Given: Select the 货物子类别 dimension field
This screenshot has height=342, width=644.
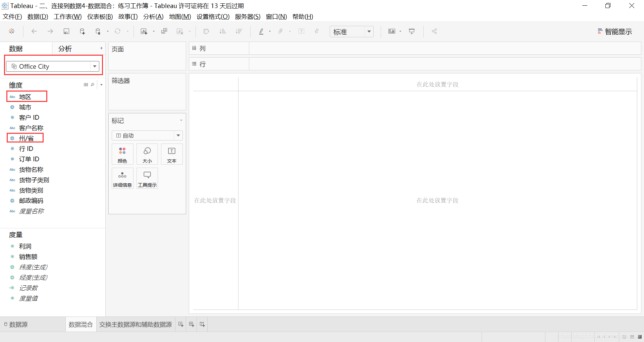Looking at the screenshot, I should pyautogui.click(x=34, y=180).
